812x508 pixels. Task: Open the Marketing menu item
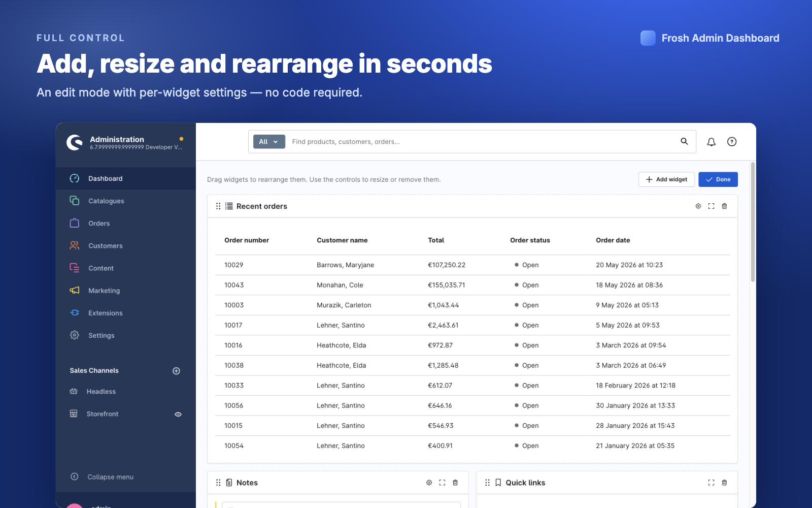(126, 290)
